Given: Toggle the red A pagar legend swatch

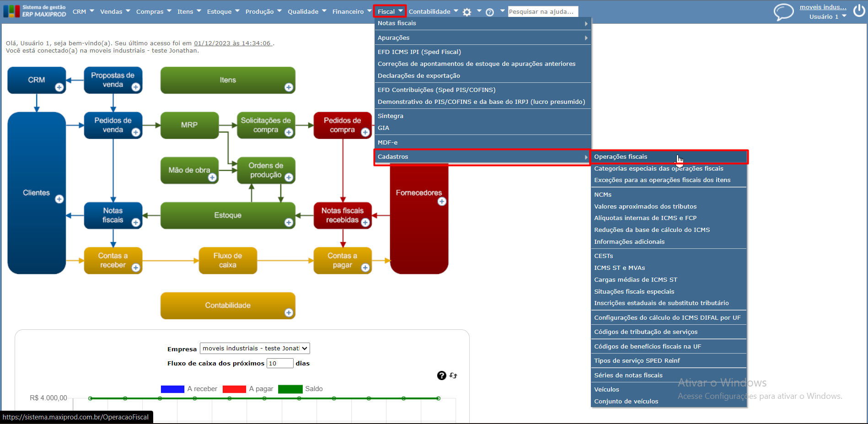Looking at the screenshot, I should pyautogui.click(x=234, y=389).
